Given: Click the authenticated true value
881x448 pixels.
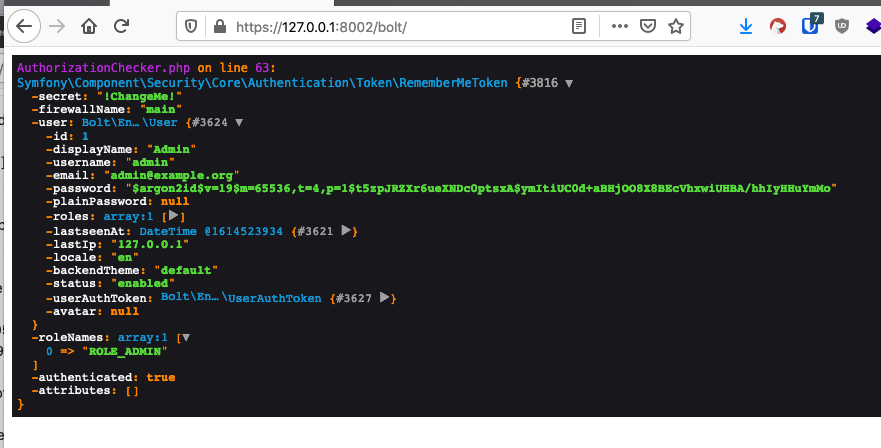Looking at the screenshot, I should pos(161,377).
